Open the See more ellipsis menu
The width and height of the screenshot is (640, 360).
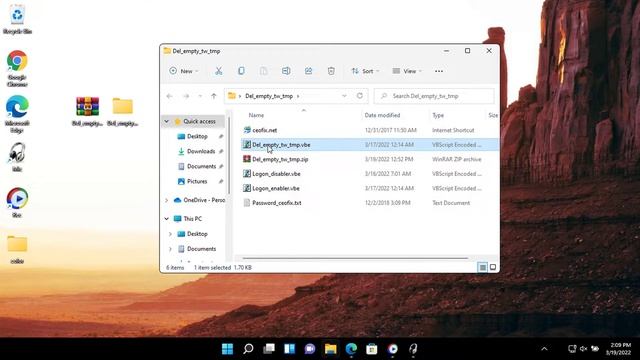click(x=439, y=71)
